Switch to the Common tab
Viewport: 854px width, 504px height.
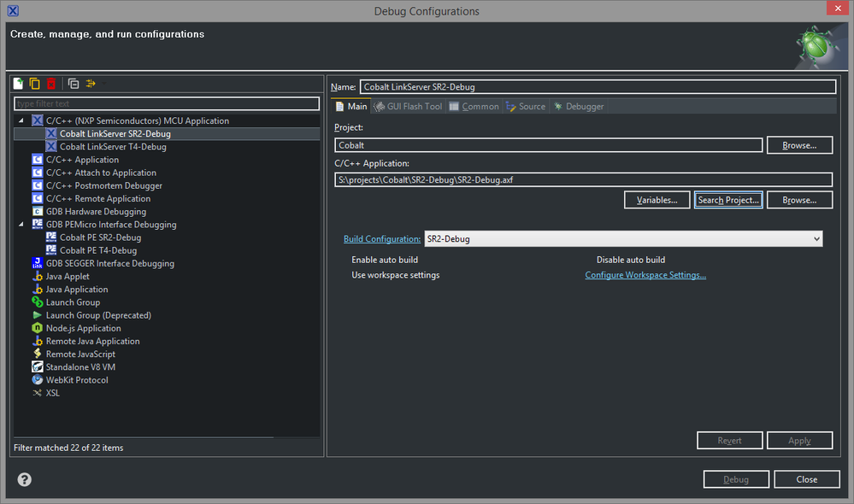coord(474,107)
